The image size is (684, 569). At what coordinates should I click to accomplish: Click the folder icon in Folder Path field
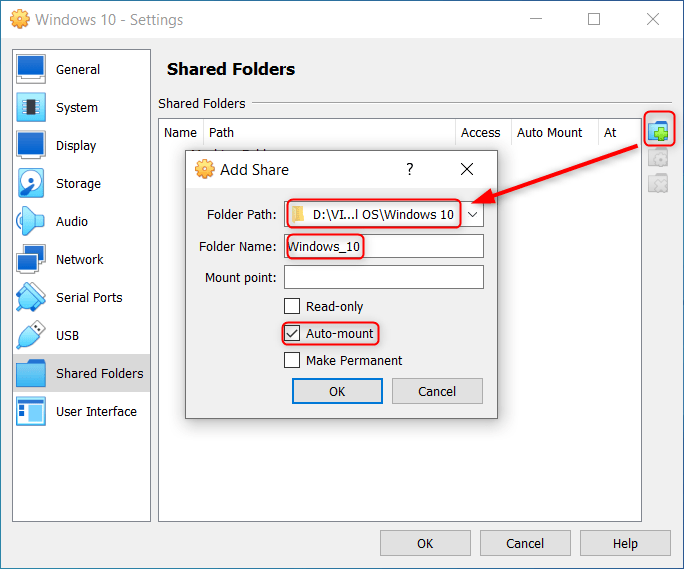pos(298,214)
